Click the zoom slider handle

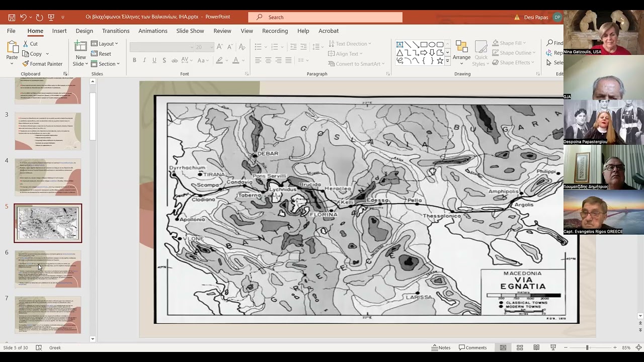click(x=587, y=347)
